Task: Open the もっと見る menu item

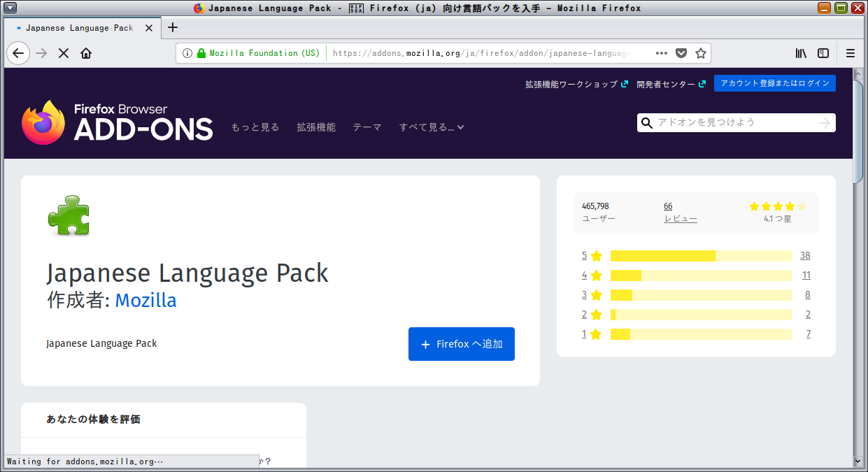Action: click(x=255, y=127)
